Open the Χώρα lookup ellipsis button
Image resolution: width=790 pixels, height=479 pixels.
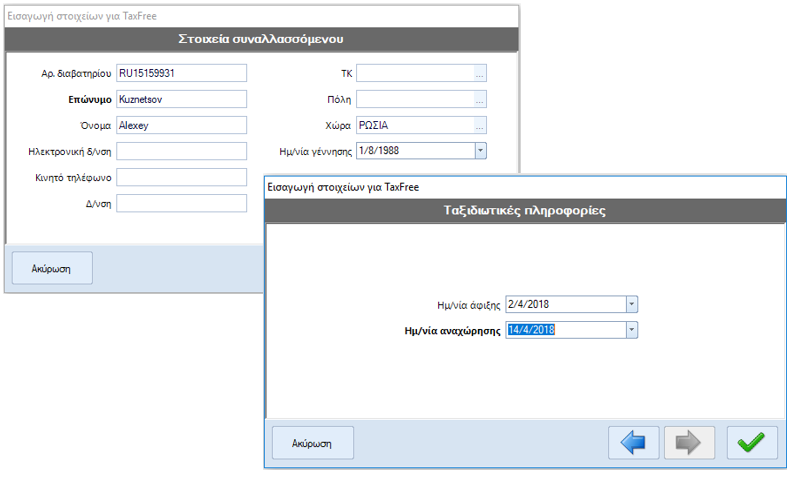[x=480, y=125]
